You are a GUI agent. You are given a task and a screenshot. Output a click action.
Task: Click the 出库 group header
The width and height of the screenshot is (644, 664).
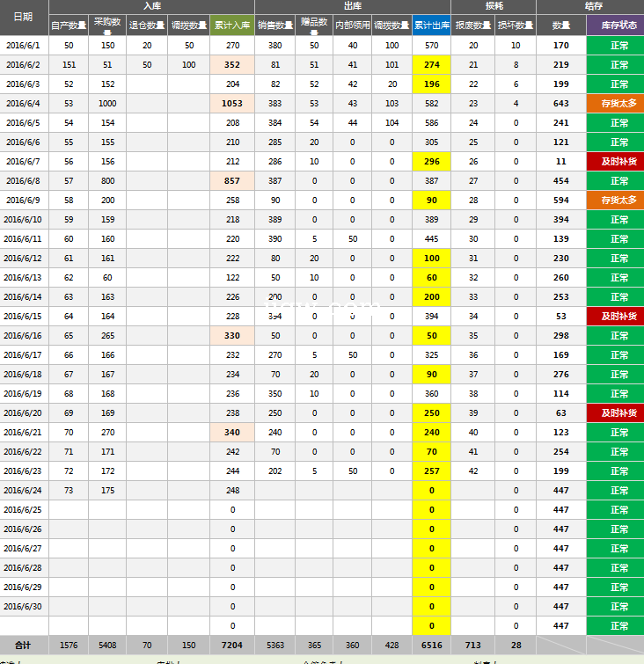coord(353,6)
